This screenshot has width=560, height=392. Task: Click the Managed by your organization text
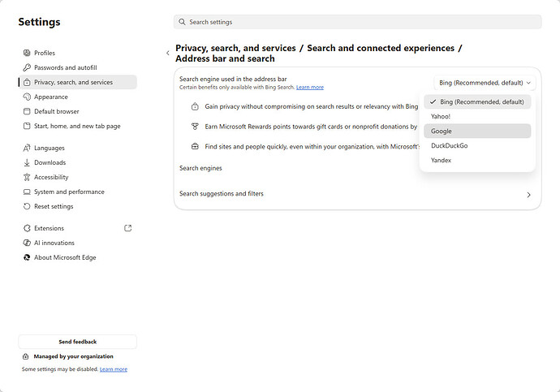click(73, 356)
